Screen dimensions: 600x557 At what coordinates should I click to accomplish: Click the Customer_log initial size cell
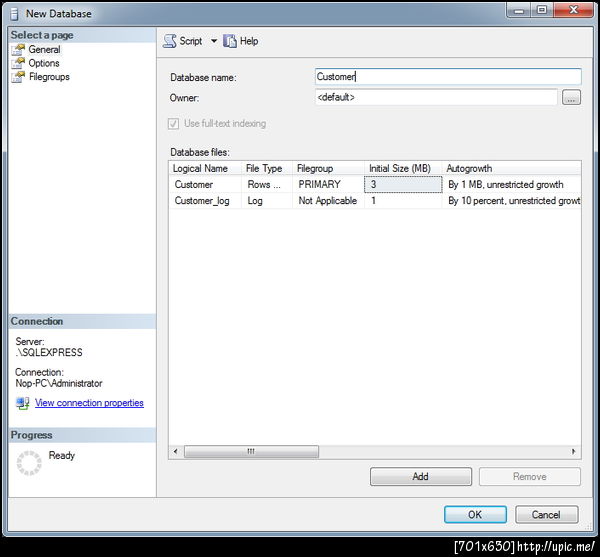(403, 200)
